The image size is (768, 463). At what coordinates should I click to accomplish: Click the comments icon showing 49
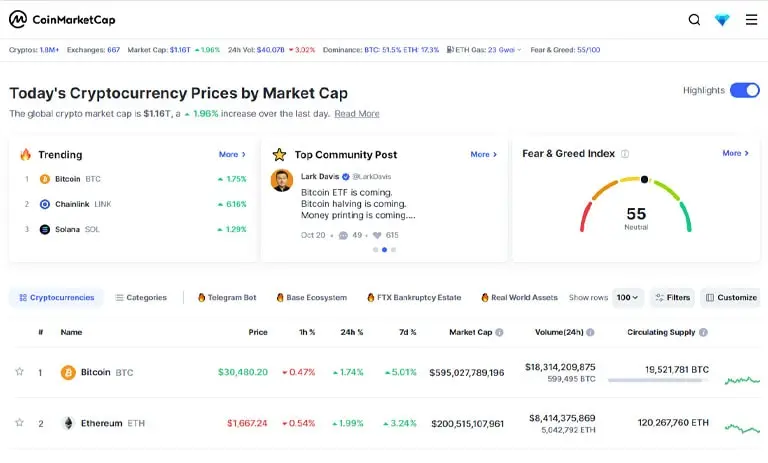[343, 235]
